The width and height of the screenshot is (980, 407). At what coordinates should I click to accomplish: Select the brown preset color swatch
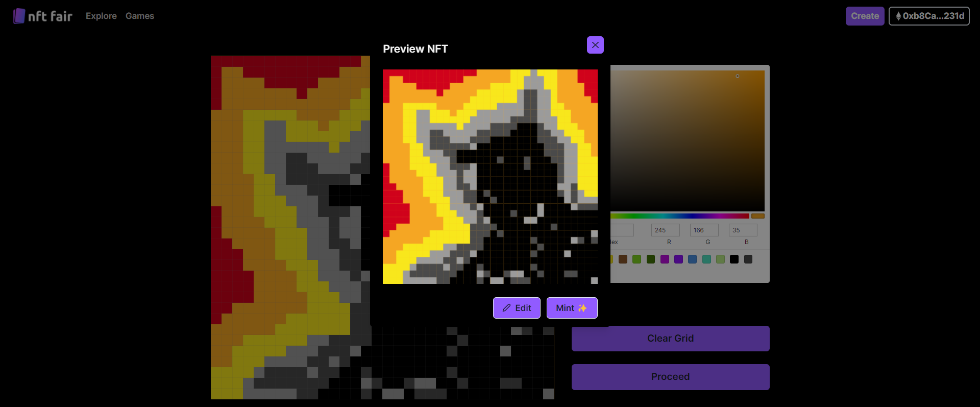point(623,259)
